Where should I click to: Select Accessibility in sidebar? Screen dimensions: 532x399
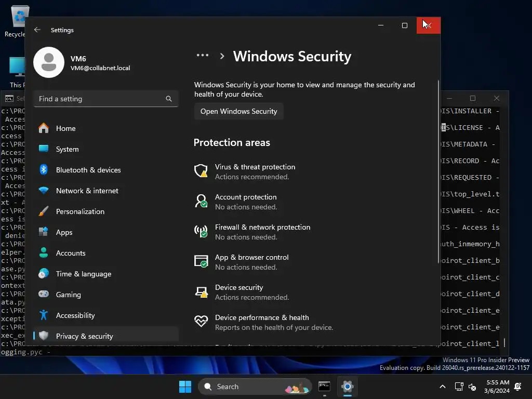106,315
